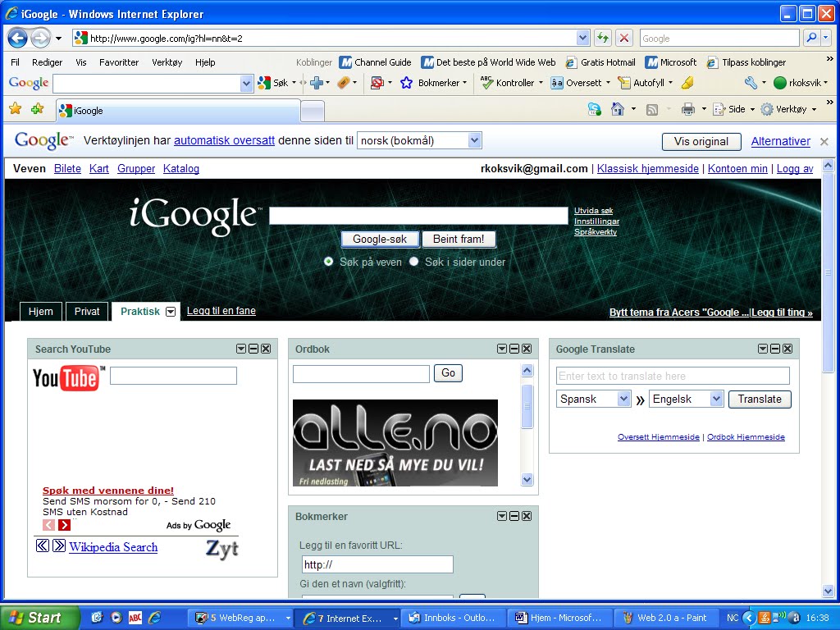Open the Spansk source language dropdown
Viewport: 840px width, 630px height.
[623, 399]
